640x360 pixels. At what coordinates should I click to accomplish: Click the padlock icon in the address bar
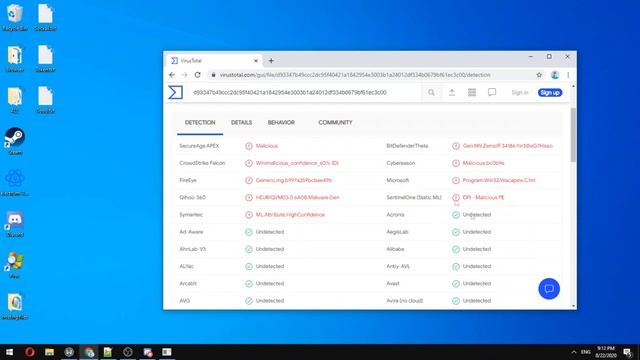pyautogui.click(x=213, y=75)
